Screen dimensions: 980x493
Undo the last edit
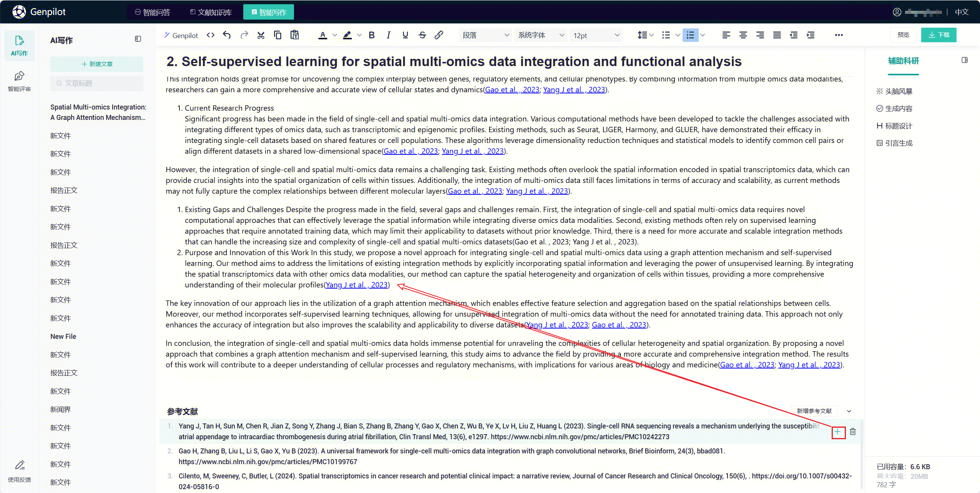click(x=227, y=35)
